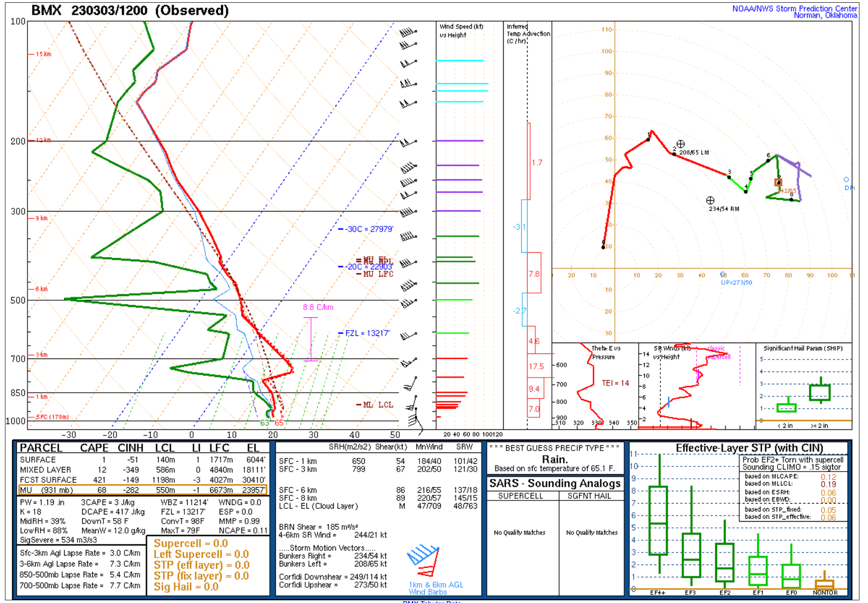Click the Bunkers Left 208/65 LM marker
The image size is (868, 603).
[680, 144]
